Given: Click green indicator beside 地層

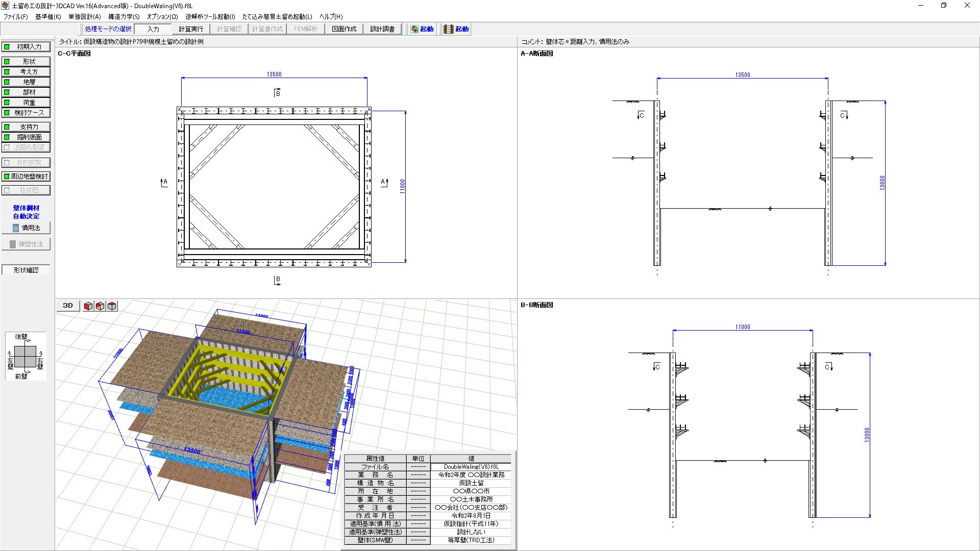Looking at the screenshot, I should pos(7,82).
